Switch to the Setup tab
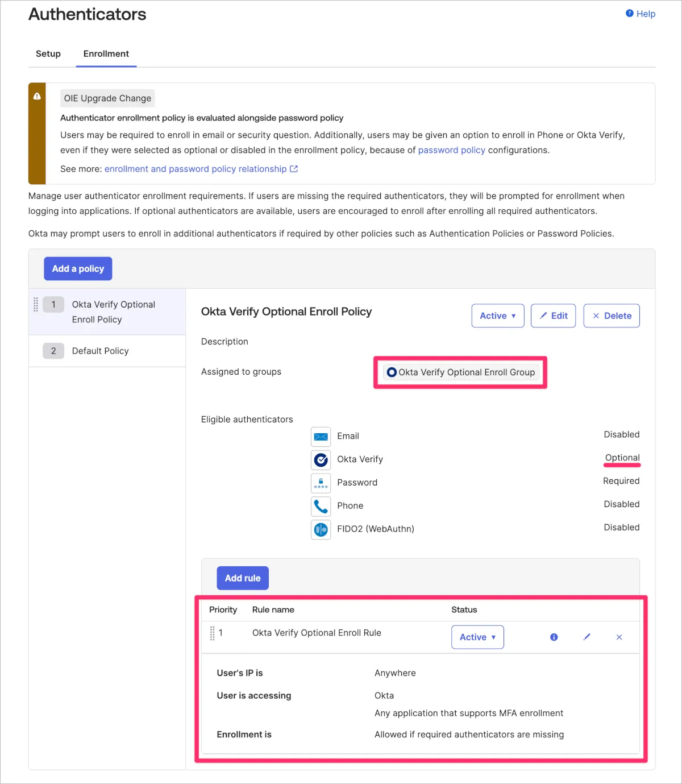The height and width of the screenshot is (784, 682). pyautogui.click(x=48, y=54)
